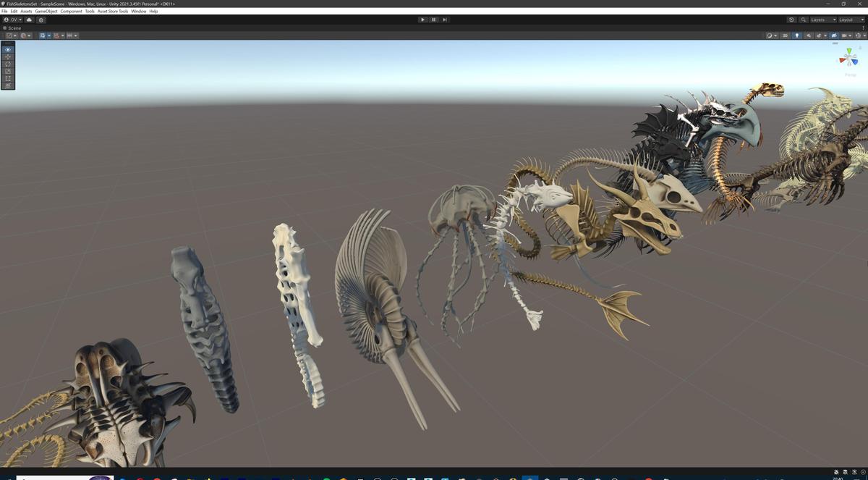The image size is (868, 480).
Task: Open the undo history icon
Action: tap(791, 20)
